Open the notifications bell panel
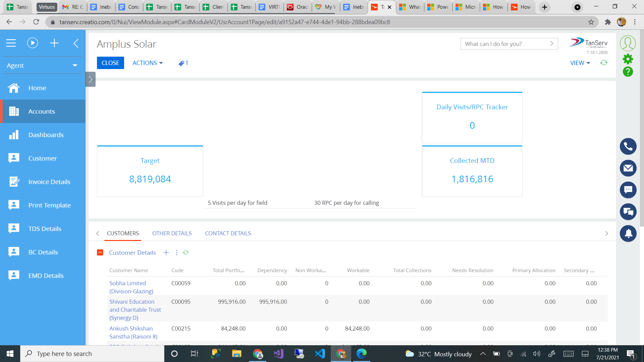The height and width of the screenshot is (362, 644). 628,234
